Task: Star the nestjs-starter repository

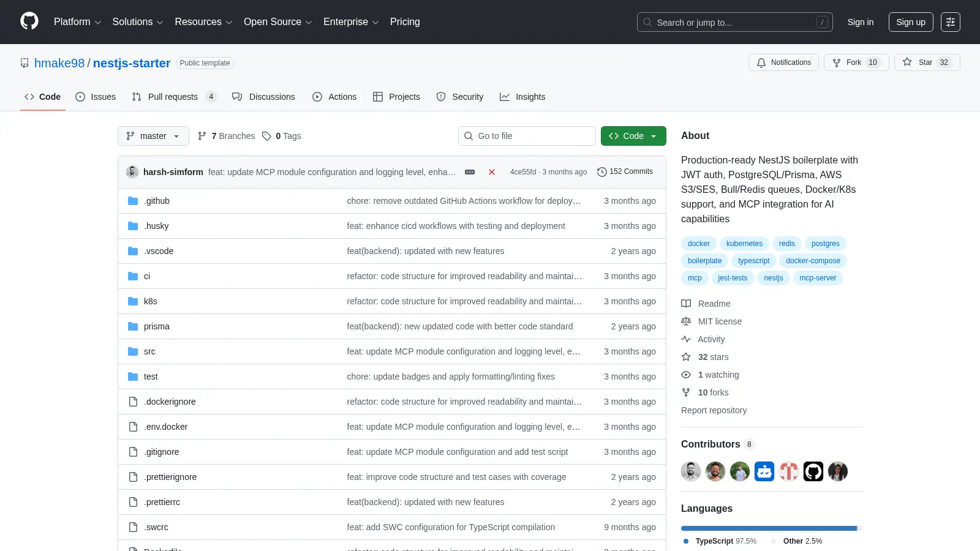Action: tap(927, 62)
